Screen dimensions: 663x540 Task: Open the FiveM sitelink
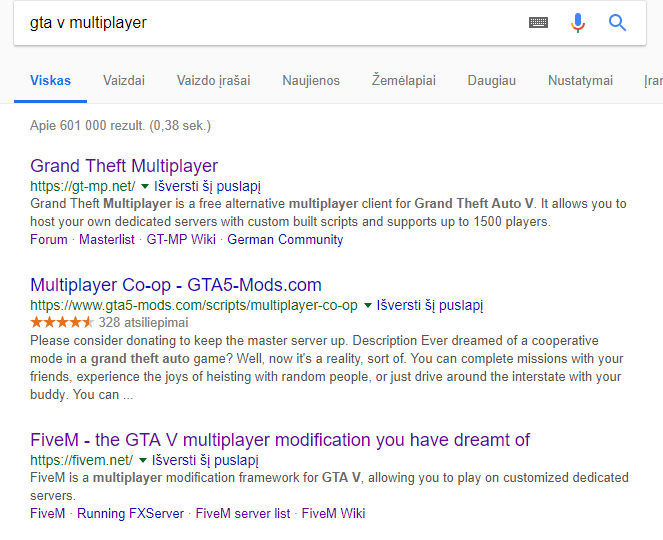(47, 513)
